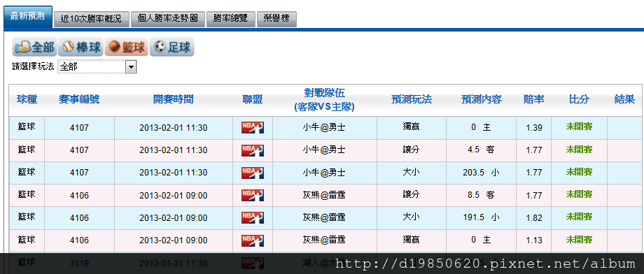Go to 勝率總覽 tab

tap(230, 20)
